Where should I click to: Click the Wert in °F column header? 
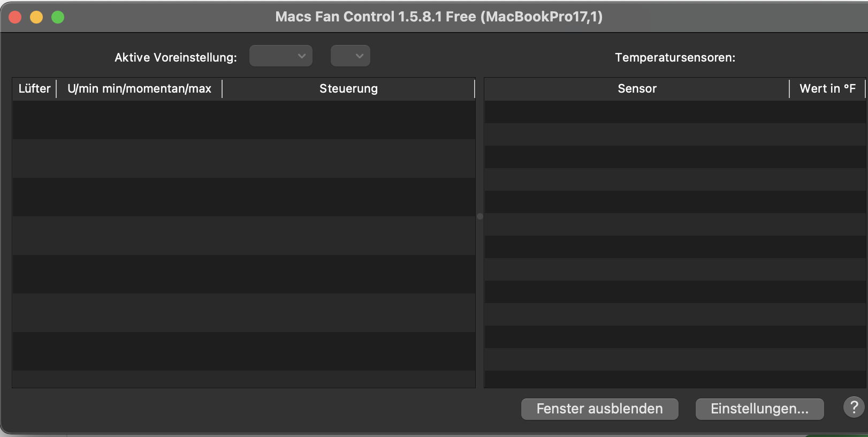coord(827,88)
